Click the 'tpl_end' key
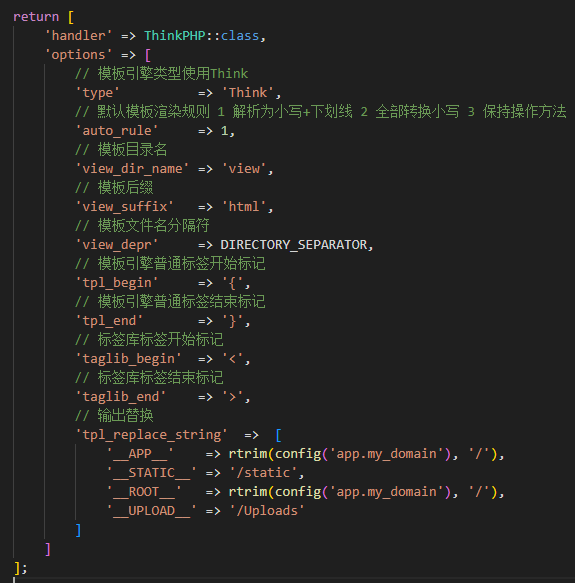Screen dimensions: 575x583 tap(109, 321)
